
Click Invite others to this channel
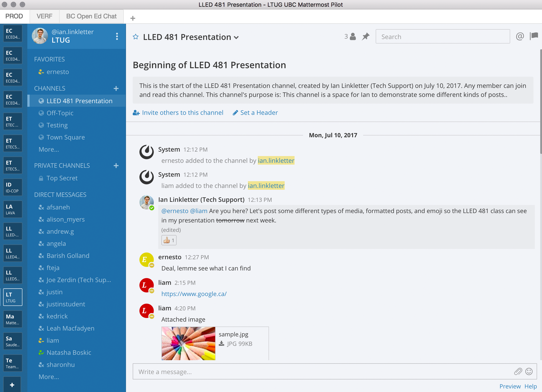[x=178, y=113]
